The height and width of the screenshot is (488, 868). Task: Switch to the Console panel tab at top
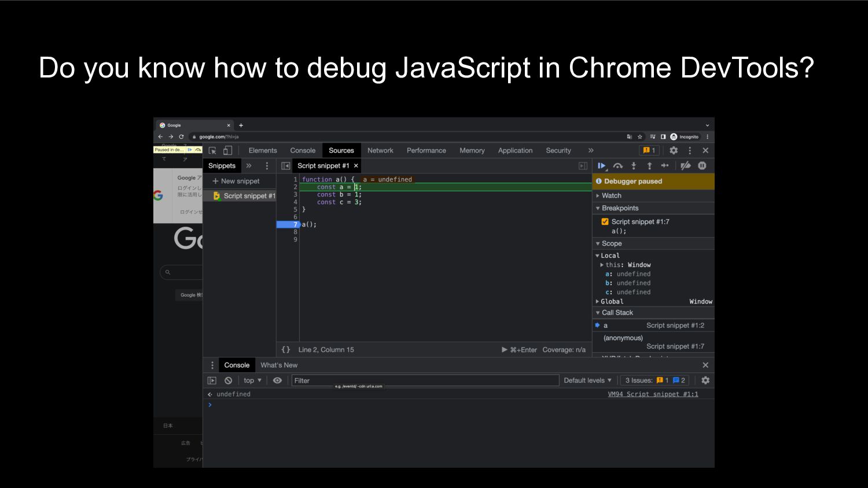(x=303, y=150)
